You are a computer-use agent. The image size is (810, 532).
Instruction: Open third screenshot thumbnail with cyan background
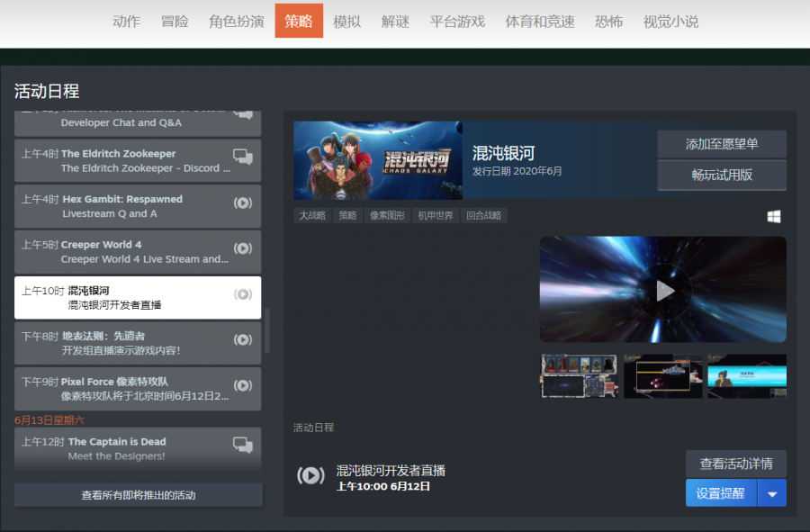(x=747, y=376)
